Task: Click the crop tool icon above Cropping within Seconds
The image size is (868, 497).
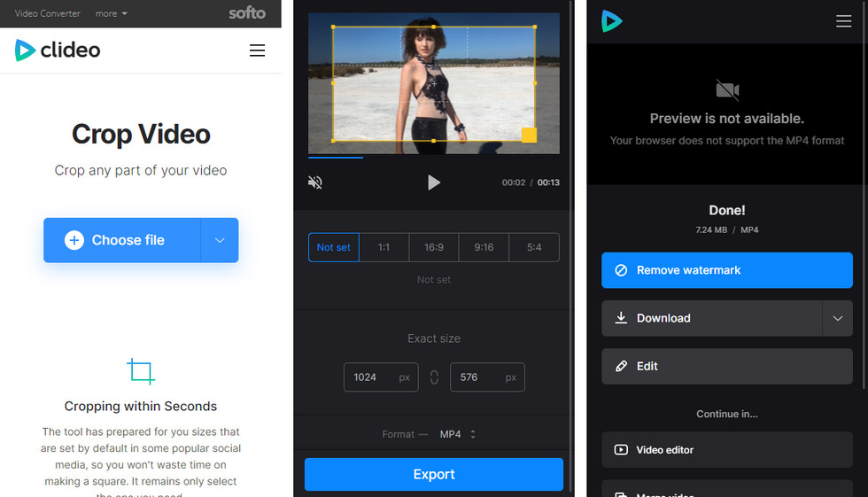Action: 141,371
